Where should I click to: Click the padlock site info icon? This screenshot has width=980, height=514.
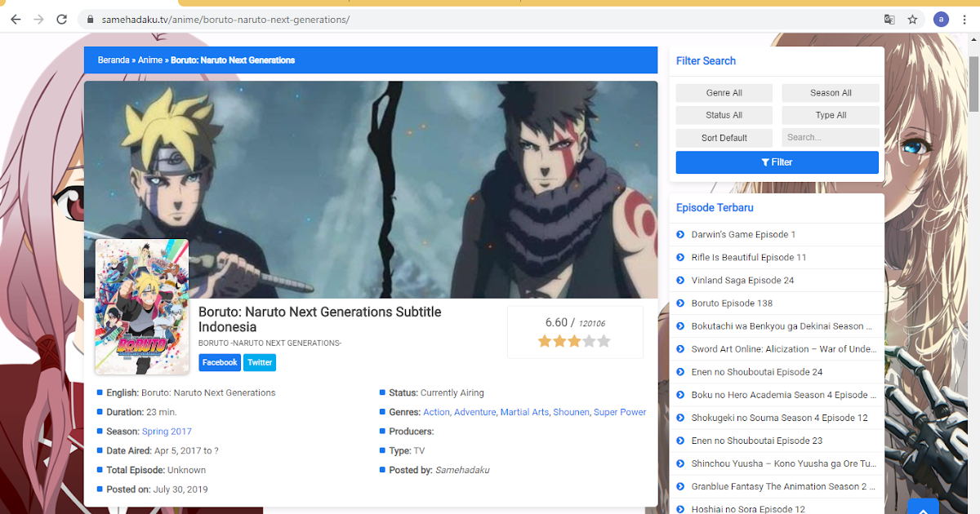(x=89, y=19)
